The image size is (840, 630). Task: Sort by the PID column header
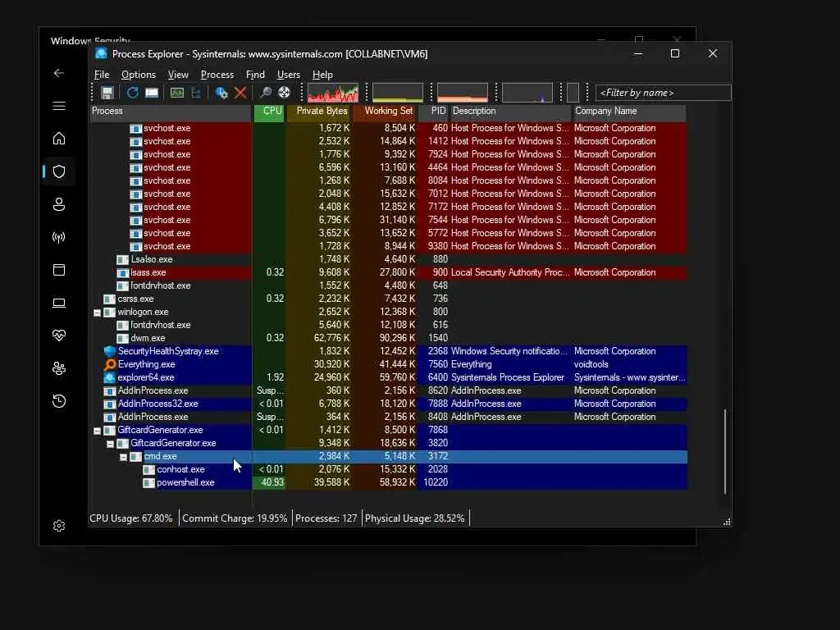click(x=434, y=111)
